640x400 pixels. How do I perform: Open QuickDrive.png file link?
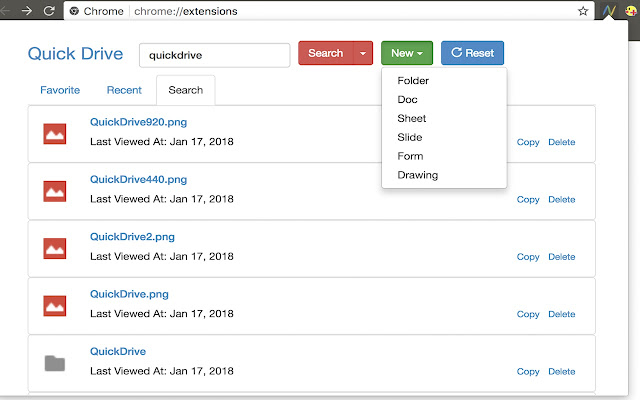129,294
